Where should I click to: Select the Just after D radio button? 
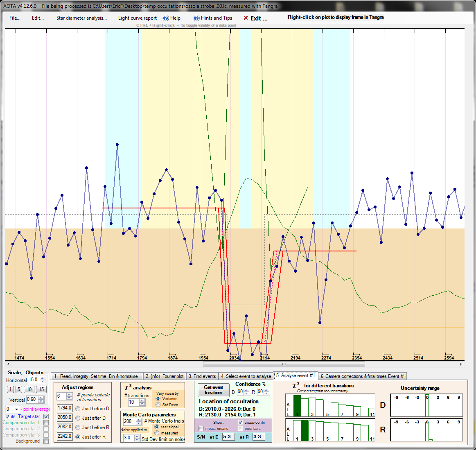click(x=78, y=418)
